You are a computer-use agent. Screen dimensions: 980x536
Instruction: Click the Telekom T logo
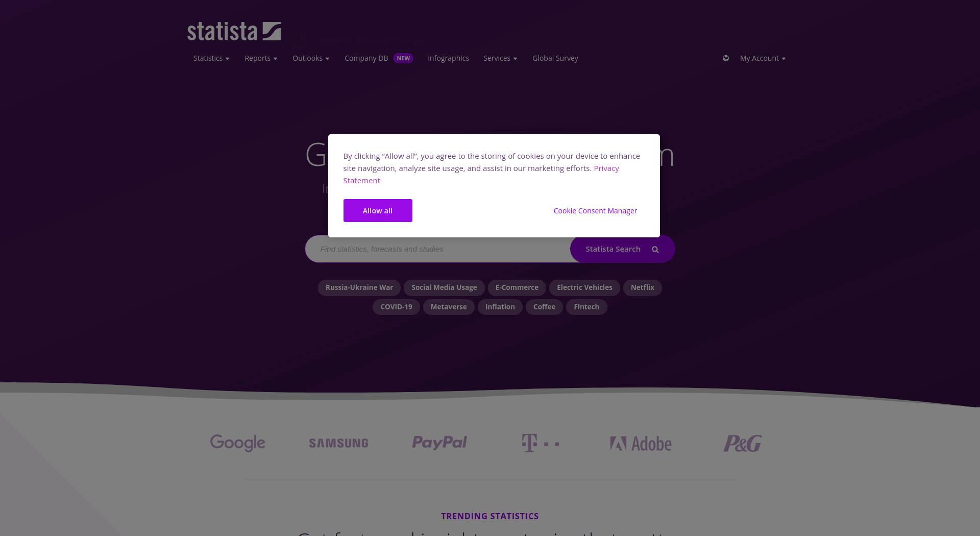tap(540, 443)
